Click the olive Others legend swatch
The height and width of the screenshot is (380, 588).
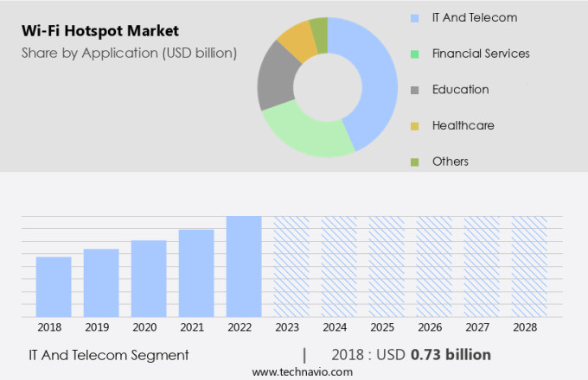click(415, 161)
